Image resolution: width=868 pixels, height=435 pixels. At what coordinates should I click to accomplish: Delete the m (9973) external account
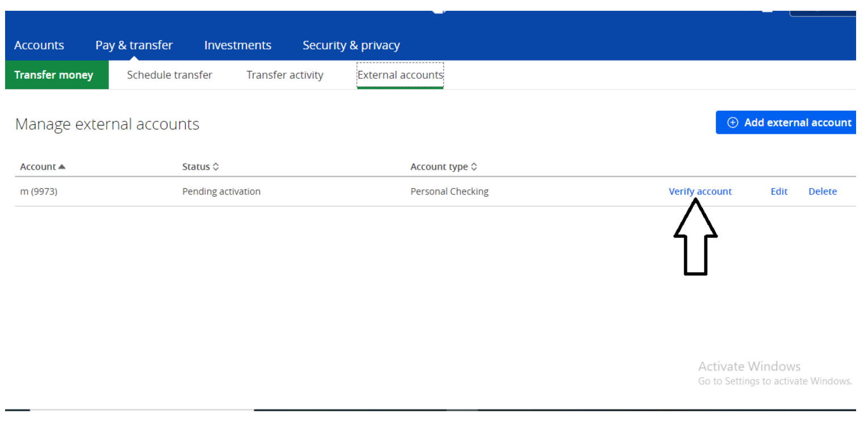click(823, 192)
